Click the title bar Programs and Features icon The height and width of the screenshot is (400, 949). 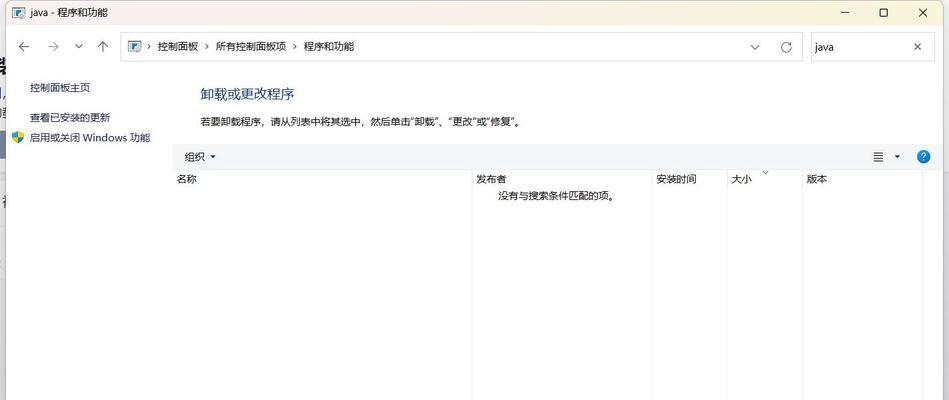pyautogui.click(x=19, y=13)
